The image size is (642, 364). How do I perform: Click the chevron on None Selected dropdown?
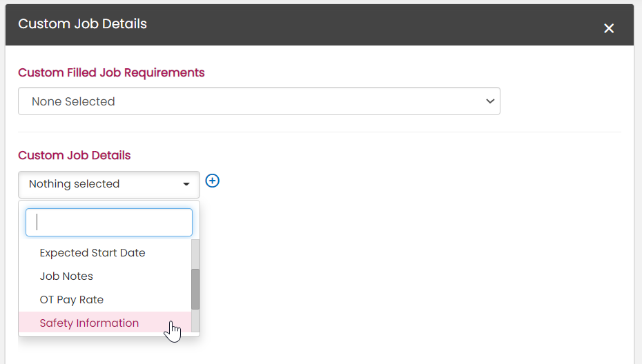tap(490, 101)
